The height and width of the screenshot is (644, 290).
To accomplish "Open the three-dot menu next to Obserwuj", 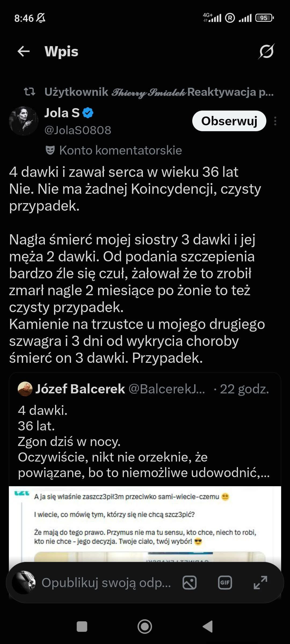I will (x=275, y=121).
